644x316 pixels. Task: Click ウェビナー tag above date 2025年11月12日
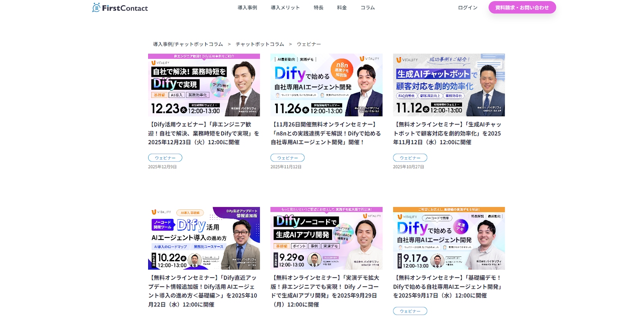[287, 158]
